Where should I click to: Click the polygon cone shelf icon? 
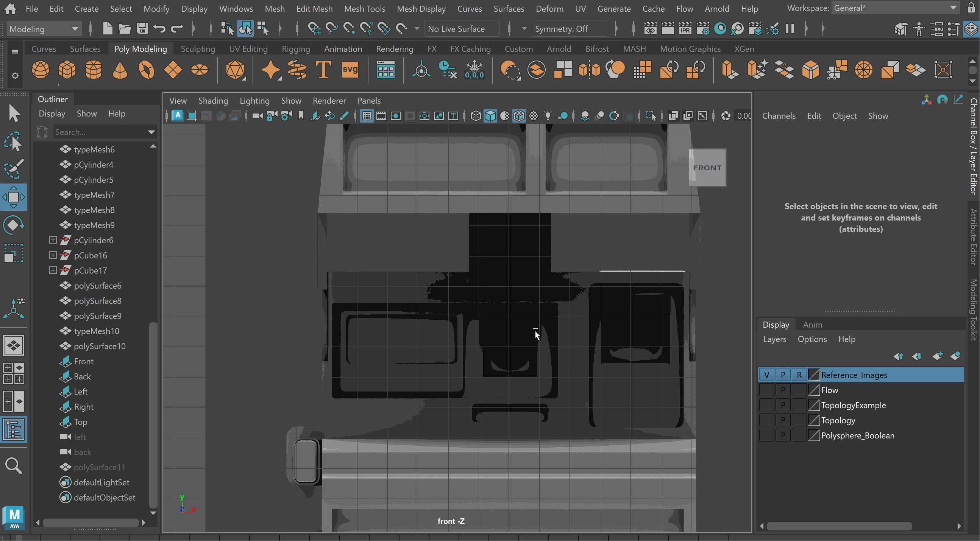pyautogui.click(x=120, y=70)
